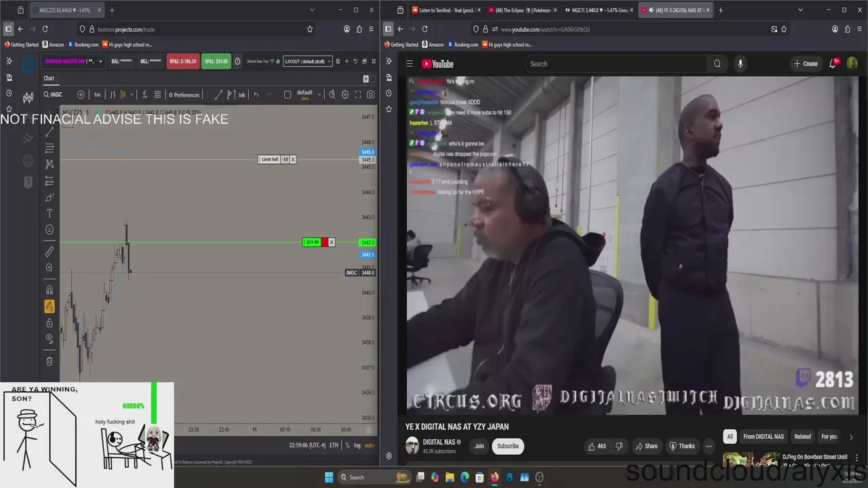Switch to The Eclipse Pokemon browser tab
Viewport: 868px width, 488px height.
coord(521,10)
